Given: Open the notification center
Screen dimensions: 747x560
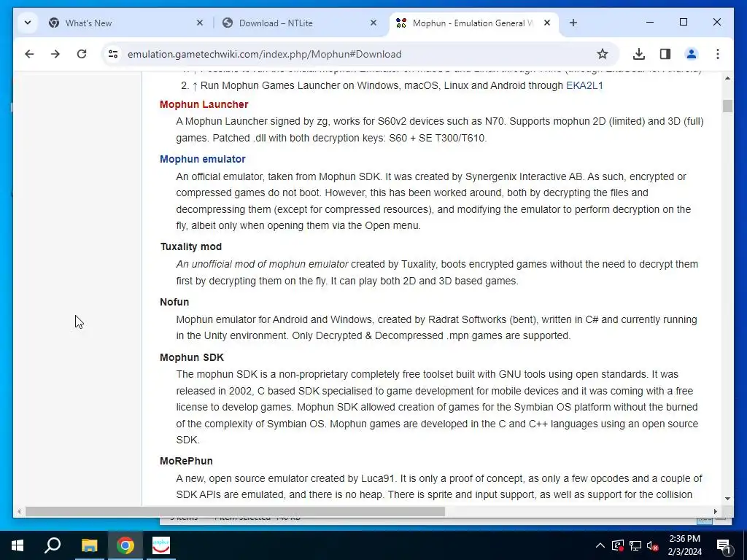Looking at the screenshot, I should pyautogui.click(x=723, y=545).
